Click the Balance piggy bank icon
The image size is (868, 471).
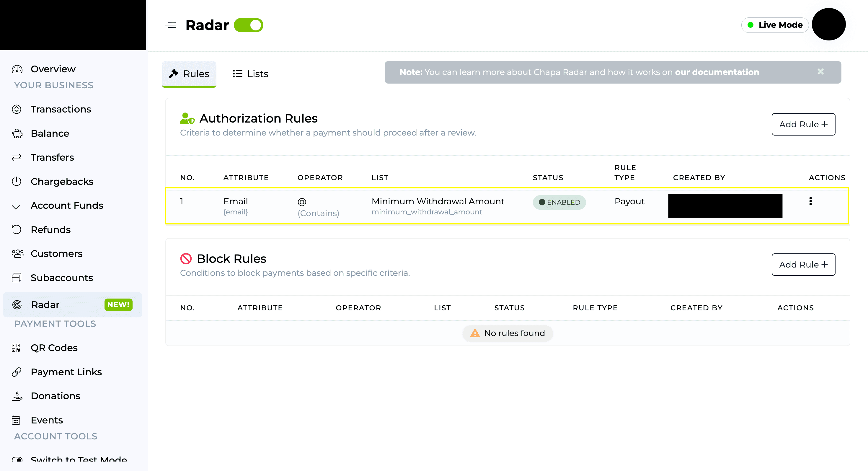tap(17, 133)
